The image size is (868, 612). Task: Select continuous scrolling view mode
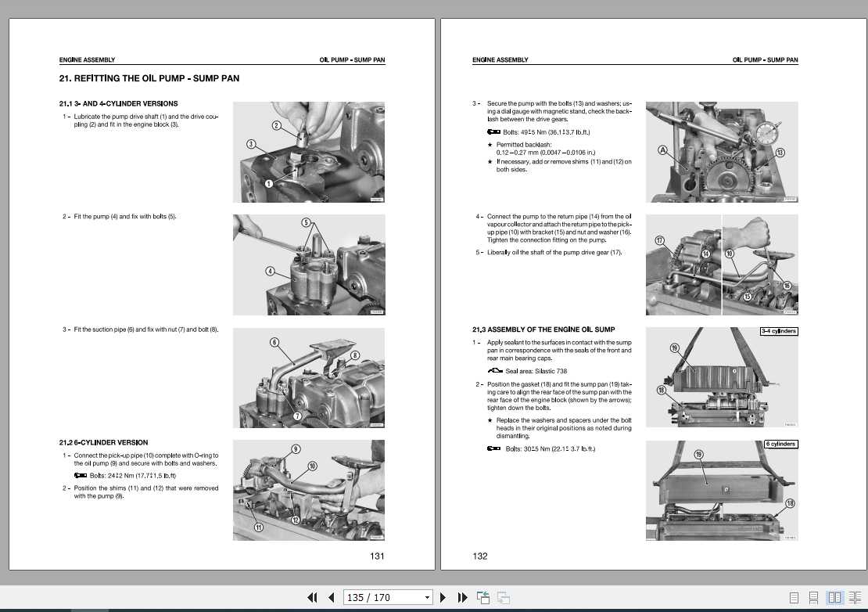[x=813, y=596]
